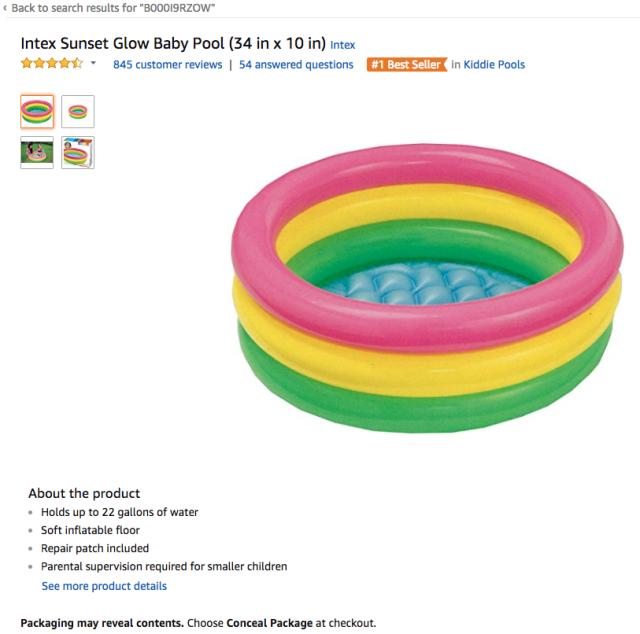640x634 pixels.
Task: Click See more product details
Action: coord(104,586)
